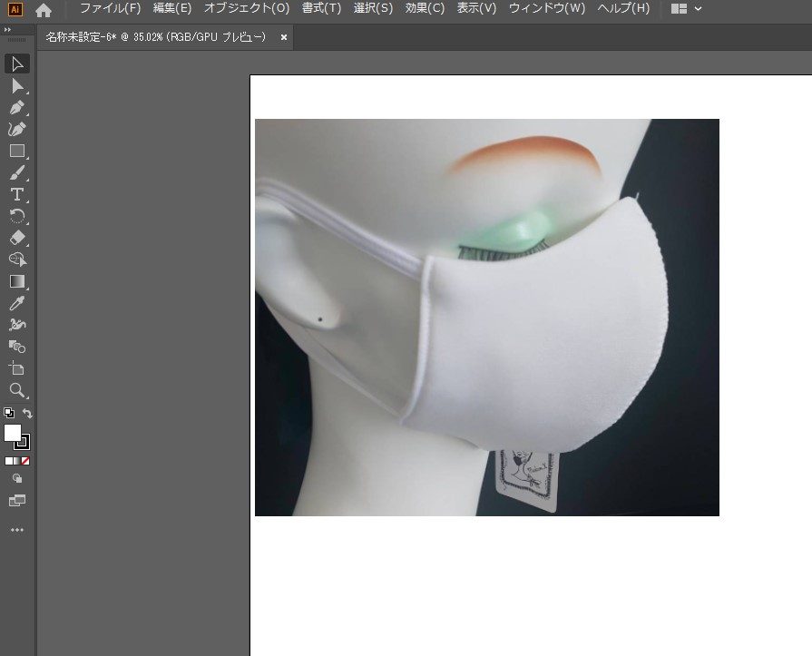This screenshot has height=656, width=812.
Task: Expand the toolbar with double arrows
Action: click(x=7, y=30)
